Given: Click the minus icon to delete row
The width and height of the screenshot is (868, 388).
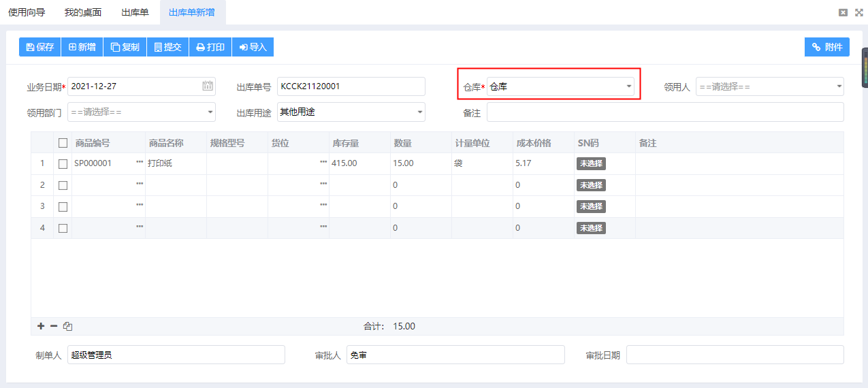Looking at the screenshot, I should tap(54, 326).
